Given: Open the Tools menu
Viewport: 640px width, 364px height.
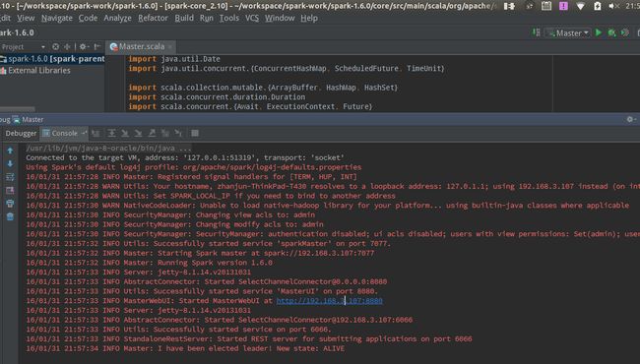Looking at the screenshot, I should 229,18.
